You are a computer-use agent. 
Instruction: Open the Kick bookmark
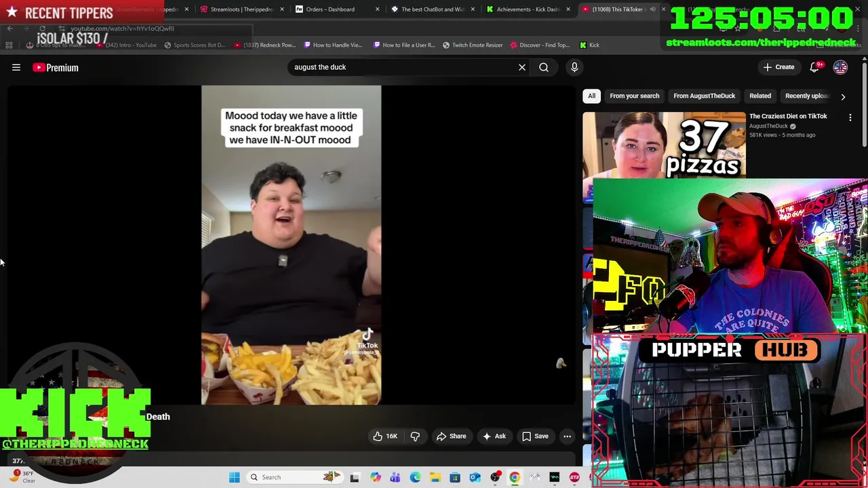pos(589,45)
